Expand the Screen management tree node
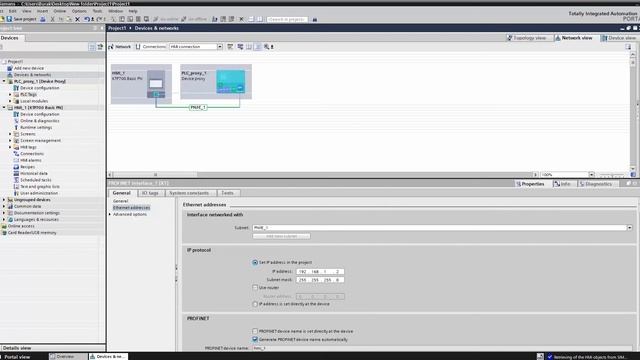640x360 pixels. [10, 140]
